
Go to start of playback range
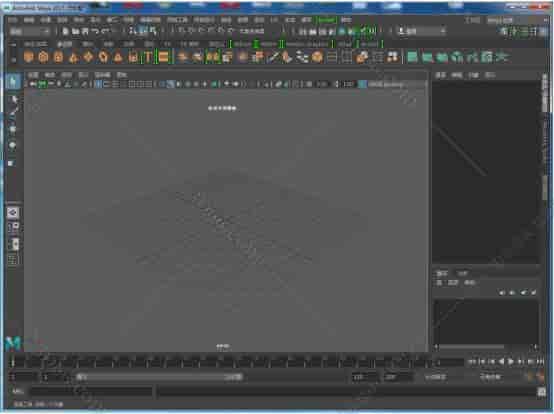tap(472, 361)
